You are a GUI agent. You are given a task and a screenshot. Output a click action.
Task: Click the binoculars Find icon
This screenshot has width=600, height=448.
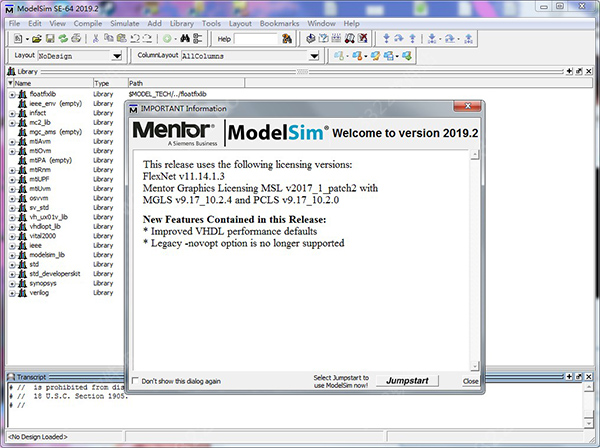tap(186, 38)
